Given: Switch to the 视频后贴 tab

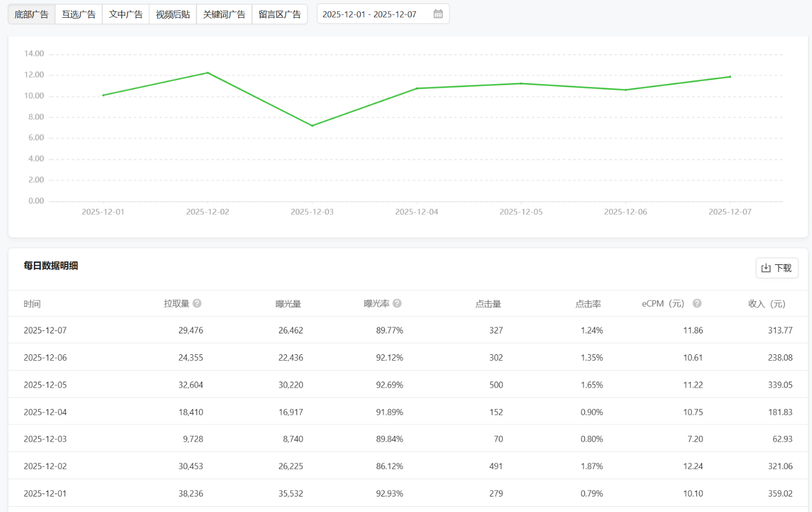Looking at the screenshot, I should (173, 14).
